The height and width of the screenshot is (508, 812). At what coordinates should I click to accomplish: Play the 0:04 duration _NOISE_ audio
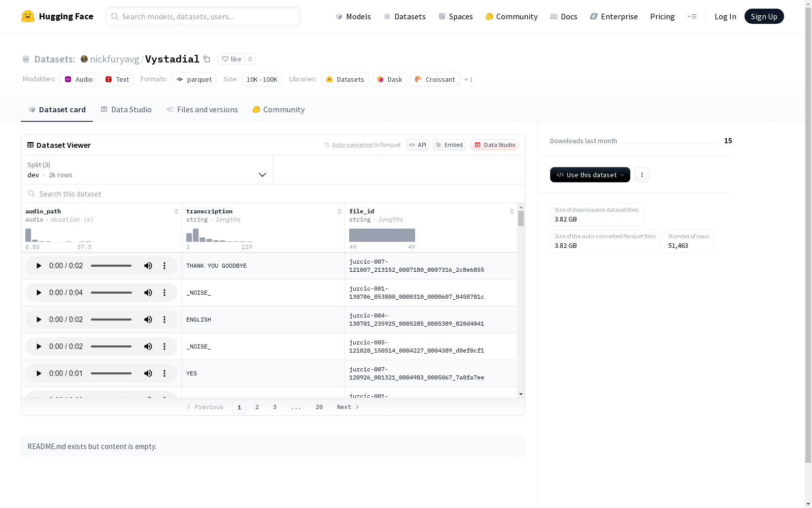(39, 293)
